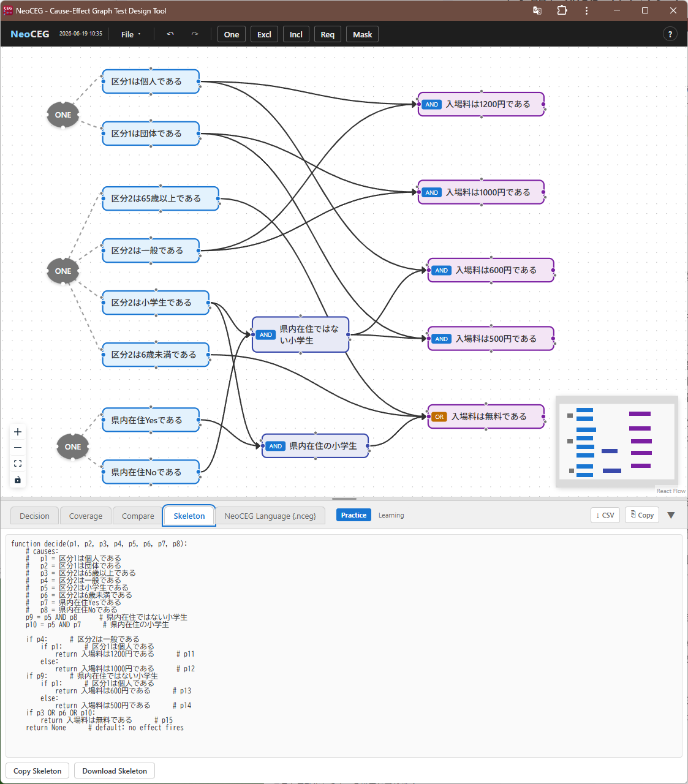The width and height of the screenshot is (688, 784).
Task: Open the extensions puzzle icon
Action: click(562, 10)
